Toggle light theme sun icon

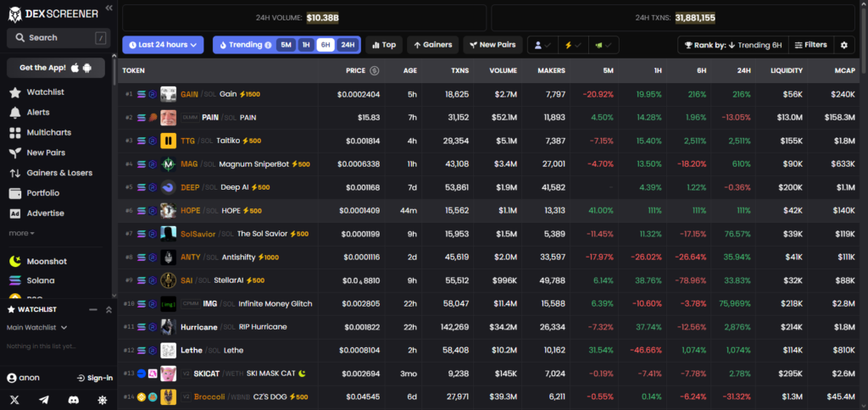pos(103,400)
